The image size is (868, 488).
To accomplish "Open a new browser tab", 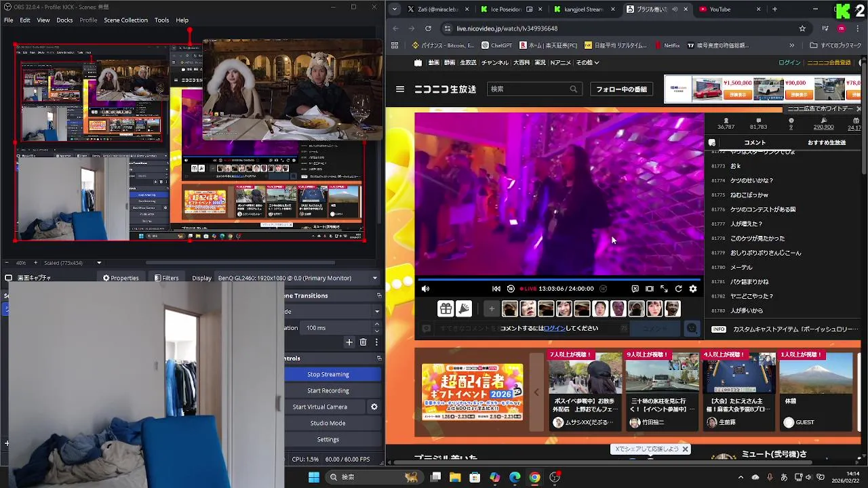I will coord(774,9).
